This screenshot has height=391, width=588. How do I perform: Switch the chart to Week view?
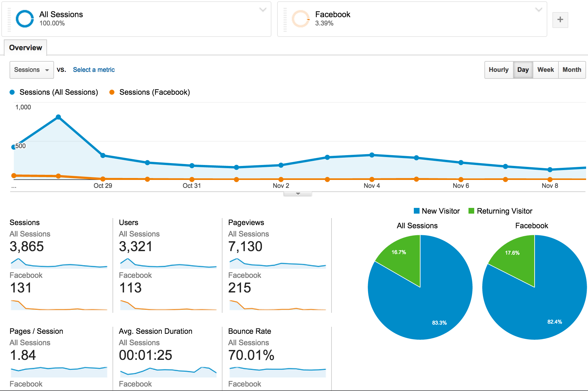(x=545, y=70)
